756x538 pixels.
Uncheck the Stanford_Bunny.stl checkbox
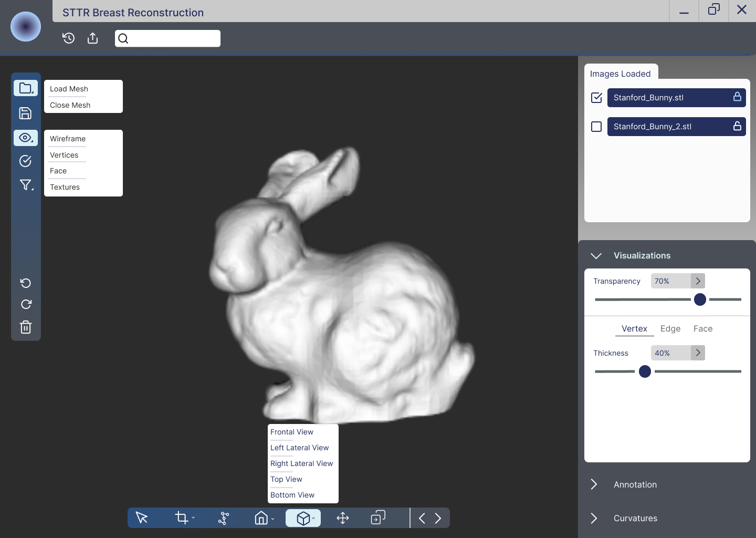tap(596, 97)
